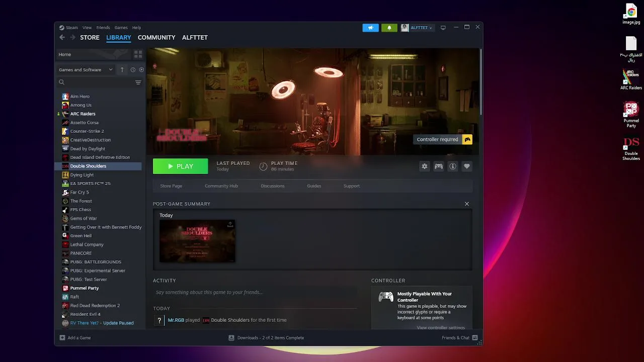
Task: Go to the STORE tab
Action: point(90,37)
